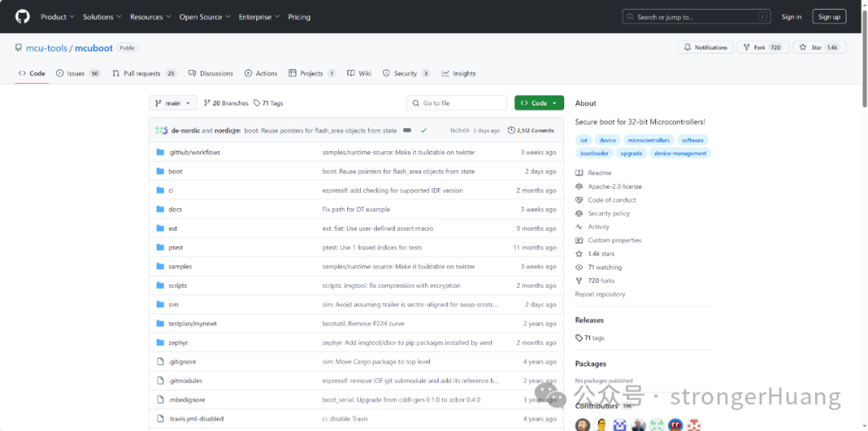Open the Insights tab
Viewport: 868px width, 431px height.
[458, 73]
